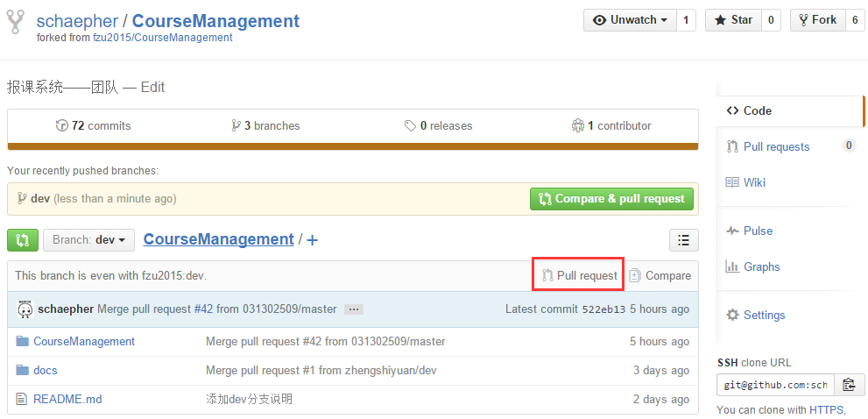View the 1 contributor
The width and height of the screenshot is (868, 419).
[611, 126]
